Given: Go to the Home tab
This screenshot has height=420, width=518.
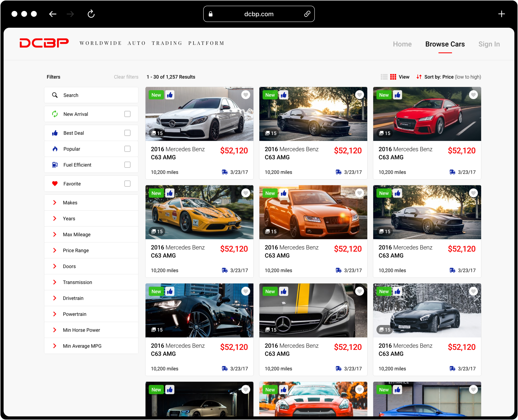Looking at the screenshot, I should 402,44.
